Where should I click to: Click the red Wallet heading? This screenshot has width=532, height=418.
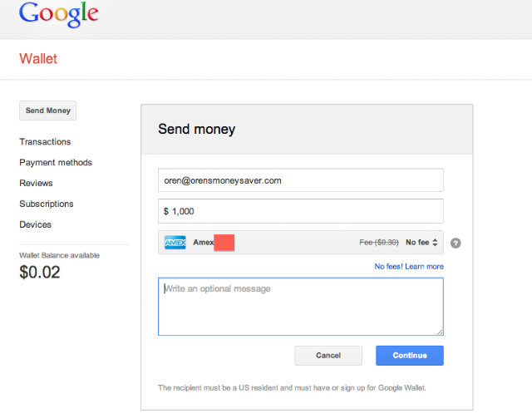coord(38,59)
